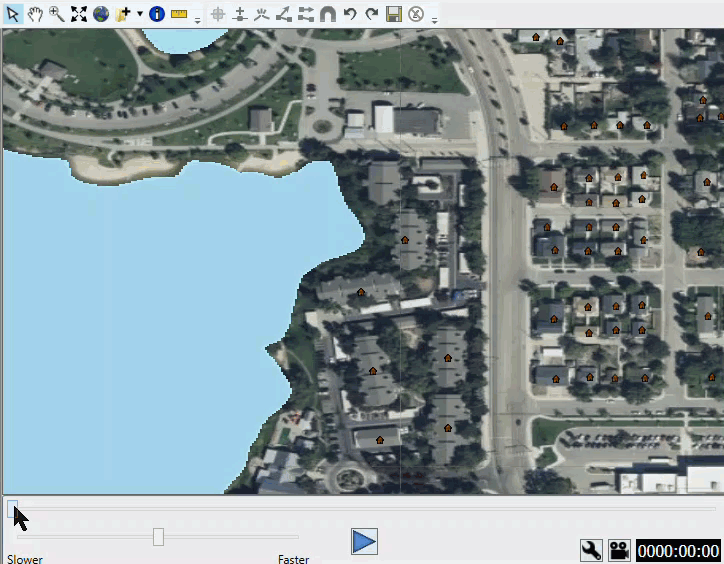724x564 pixels.
Task: Click the add point on line tool
Action: click(x=240, y=14)
